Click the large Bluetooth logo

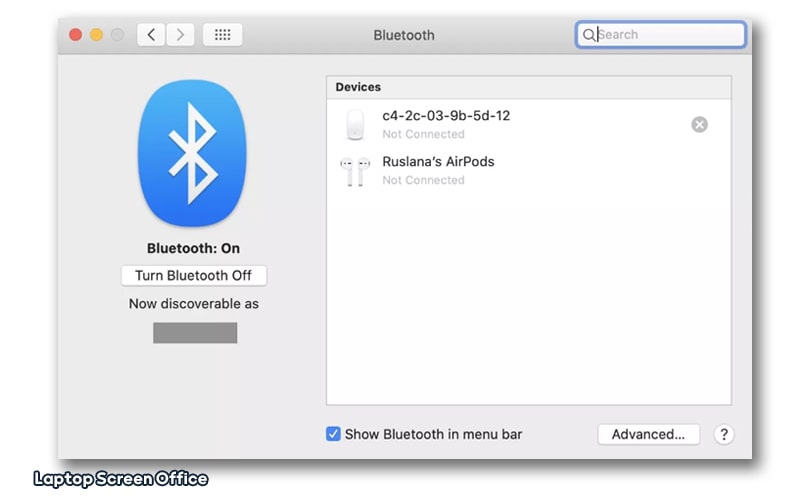(x=192, y=153)
